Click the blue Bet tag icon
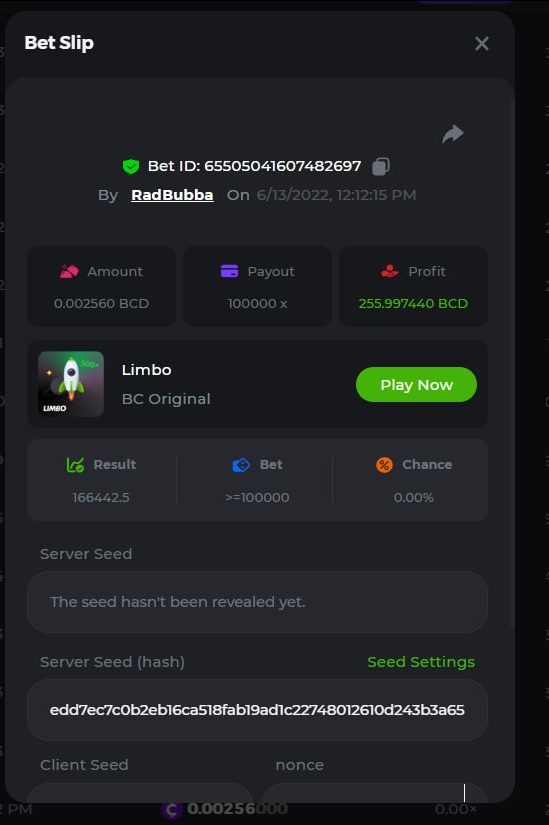This screenshot has width=549, height=825. pos(241,465)
